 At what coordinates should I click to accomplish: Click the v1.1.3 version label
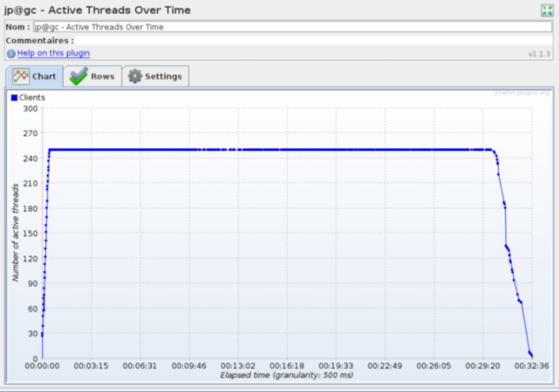539,53
